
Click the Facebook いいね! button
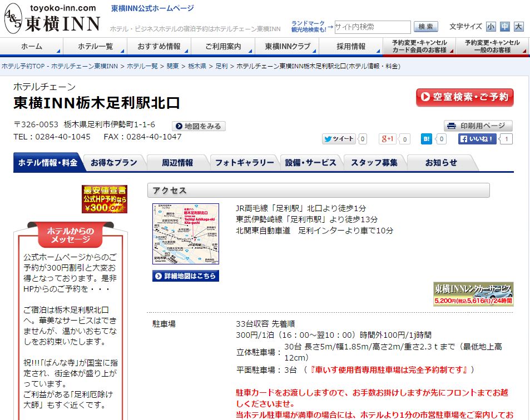coord(477,139)
